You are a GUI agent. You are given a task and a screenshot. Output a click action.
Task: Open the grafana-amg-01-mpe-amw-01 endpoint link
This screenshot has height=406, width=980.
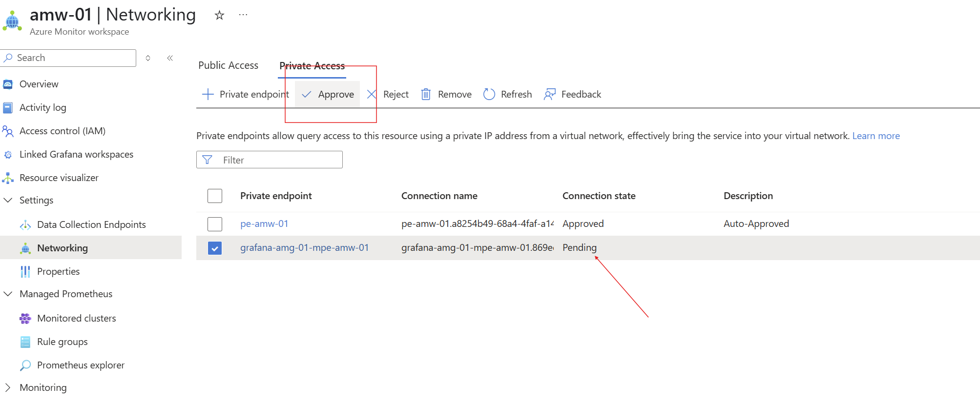(x=304, y=248)
